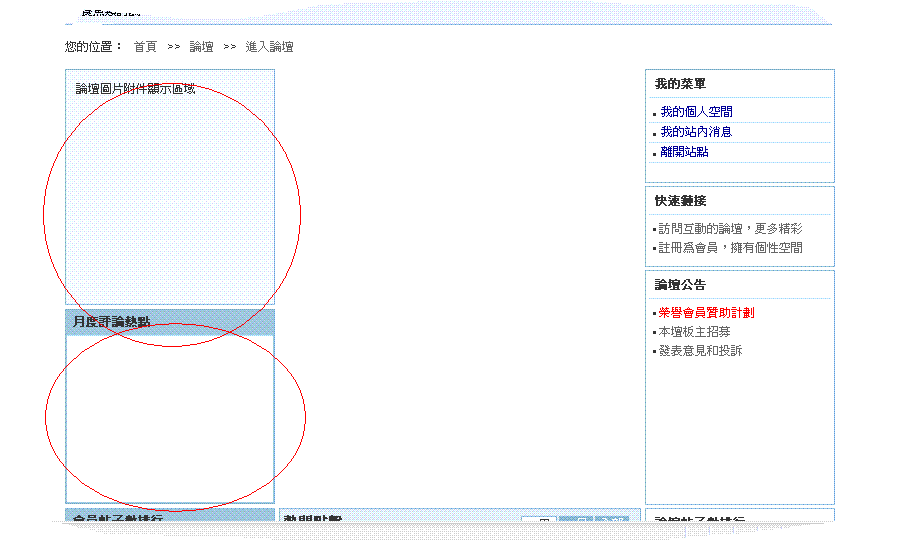Open the 榮譽會員贊助計劃 announcement

pyautogui.click(x=706, y=313)
